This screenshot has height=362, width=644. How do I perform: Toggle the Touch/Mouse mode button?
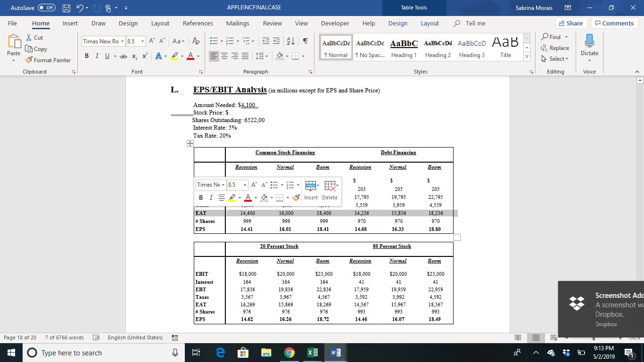(109, 8)
